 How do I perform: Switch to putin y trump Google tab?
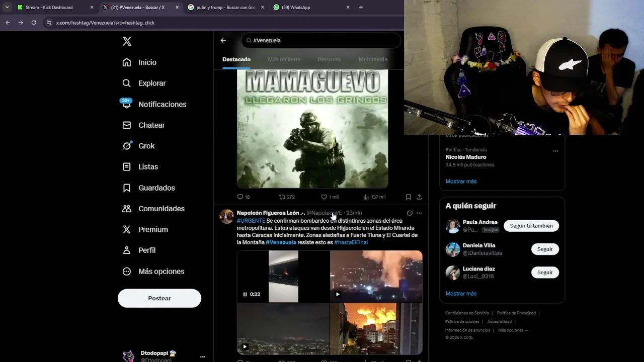[x=225, y=8]
